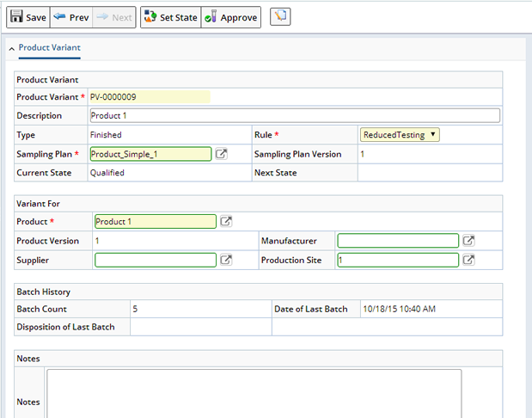
Task: Click the Batch Count value 5
Action: (135, 309)
